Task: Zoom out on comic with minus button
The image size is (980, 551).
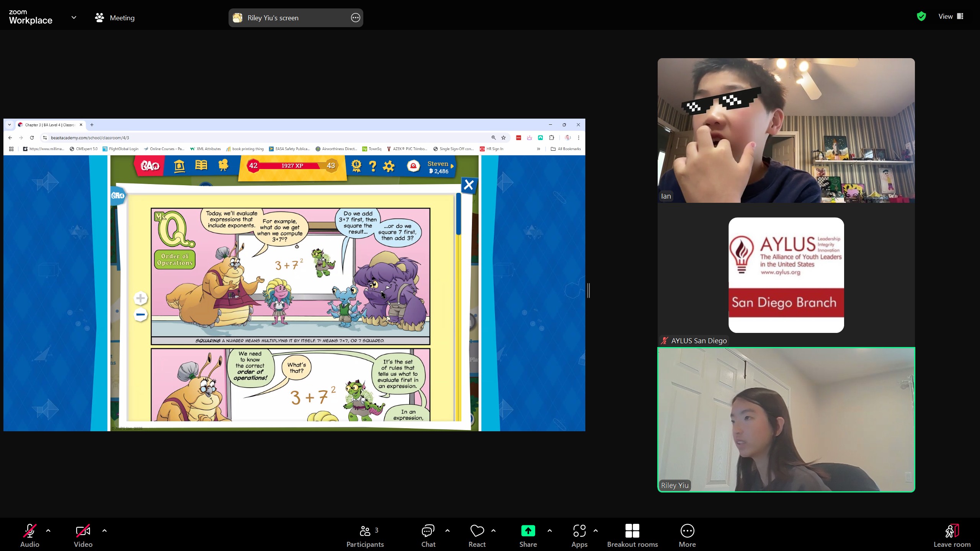Action: 140,315
